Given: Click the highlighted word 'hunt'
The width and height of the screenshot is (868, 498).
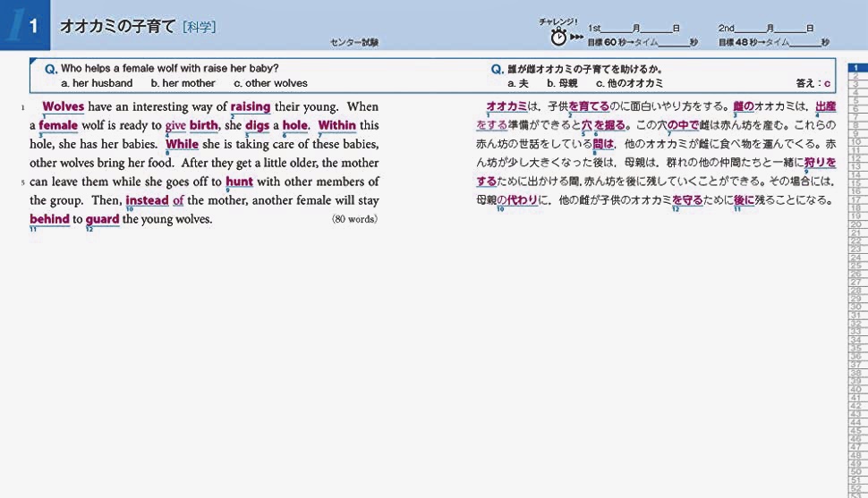Looking at the screenshot, I should (x=239, y=181).
